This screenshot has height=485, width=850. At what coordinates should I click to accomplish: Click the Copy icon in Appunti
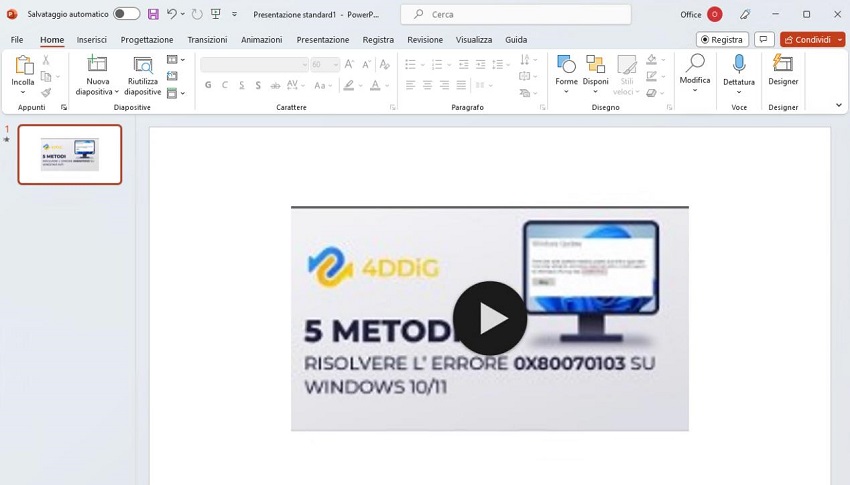click(46, 76)
